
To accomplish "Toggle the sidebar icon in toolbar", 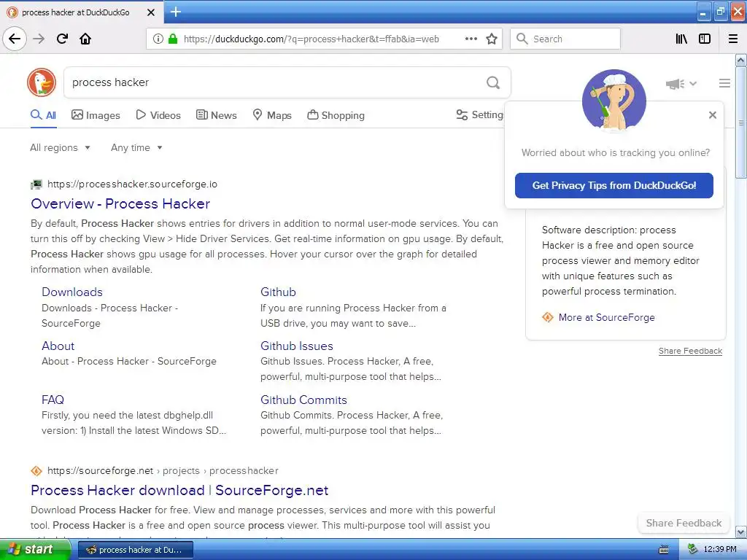I will pos(705,39).
